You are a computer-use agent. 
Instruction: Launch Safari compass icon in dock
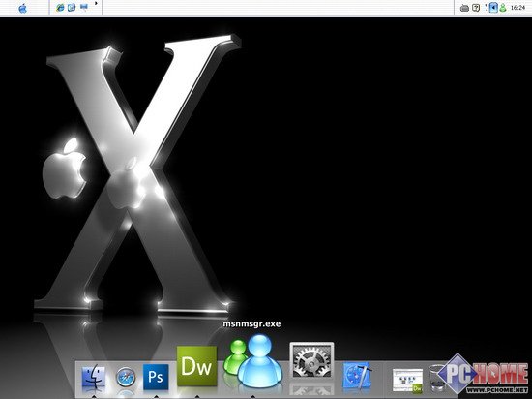pyautogui.click(x=126, y=377)
